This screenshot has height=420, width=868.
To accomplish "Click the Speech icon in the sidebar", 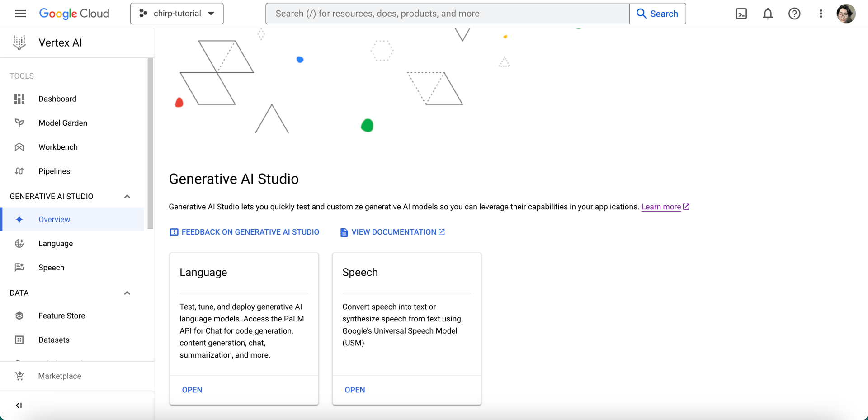I will tap(19, 268).
